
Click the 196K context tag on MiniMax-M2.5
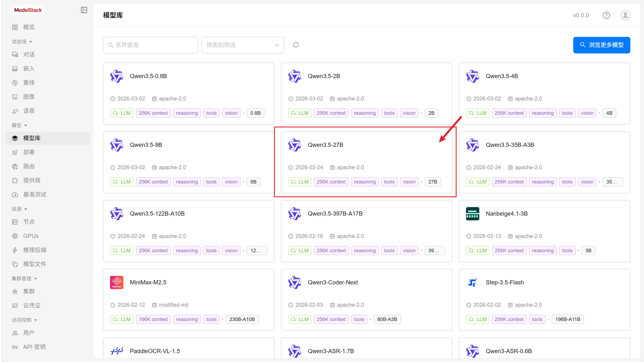tap(153, 319)
